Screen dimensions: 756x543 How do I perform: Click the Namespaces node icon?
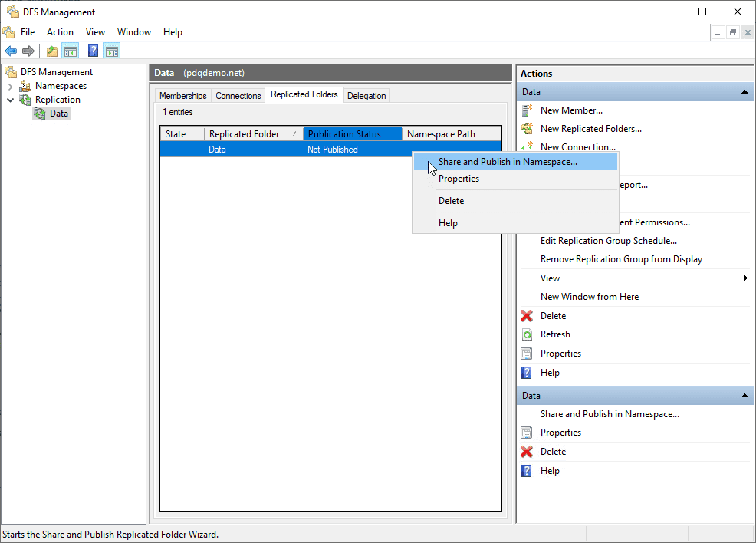pyautogui.click(x=25, y=86)
